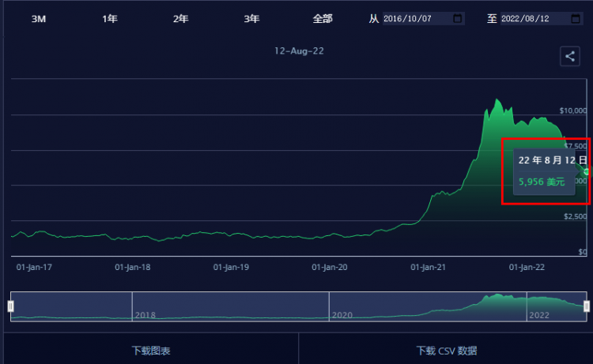Select the 3M time range
The width and height of the screenshot is (593, 364).
pos(38,18)
